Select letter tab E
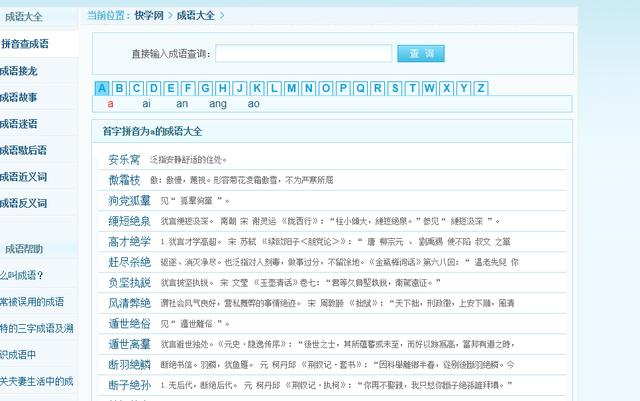The width and height of the screenshot is (640, 401). click(171, 88)
